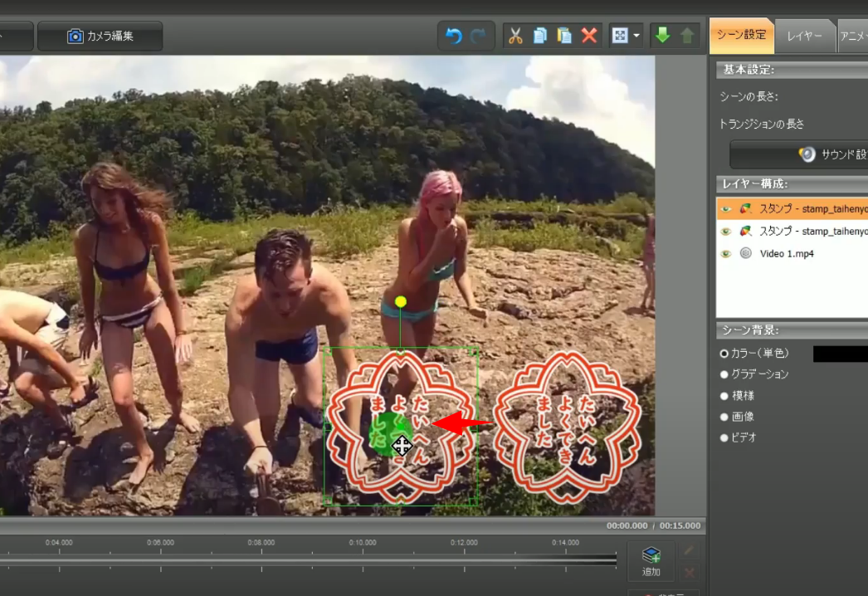Click the fit-to-frame alignment icon
Image resolution: width=868 pixels, height=596 pixels.
point(620,37)
